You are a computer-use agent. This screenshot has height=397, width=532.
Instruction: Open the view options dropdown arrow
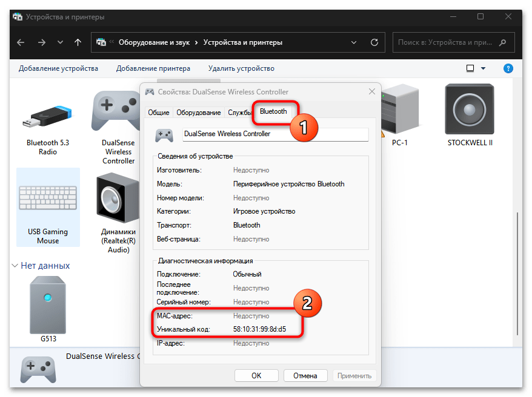483,68
